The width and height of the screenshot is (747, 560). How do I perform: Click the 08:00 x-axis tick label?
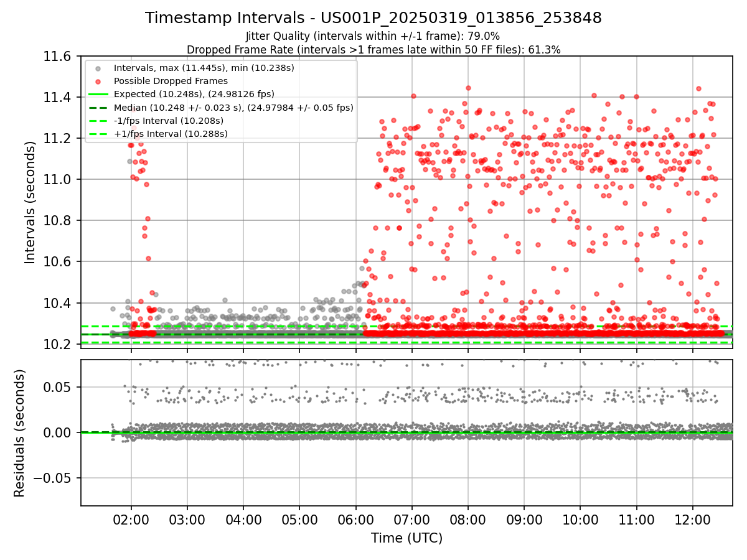tap(468, 520)
